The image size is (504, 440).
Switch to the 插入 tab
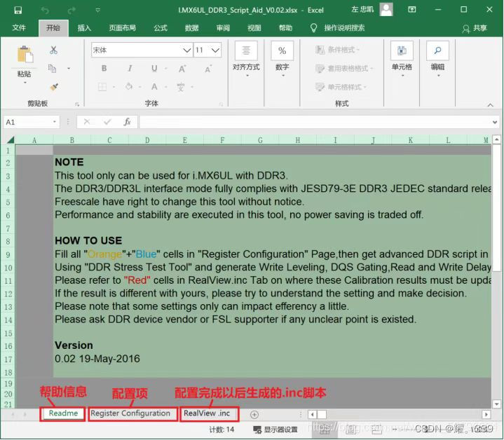tap(84, 28)
